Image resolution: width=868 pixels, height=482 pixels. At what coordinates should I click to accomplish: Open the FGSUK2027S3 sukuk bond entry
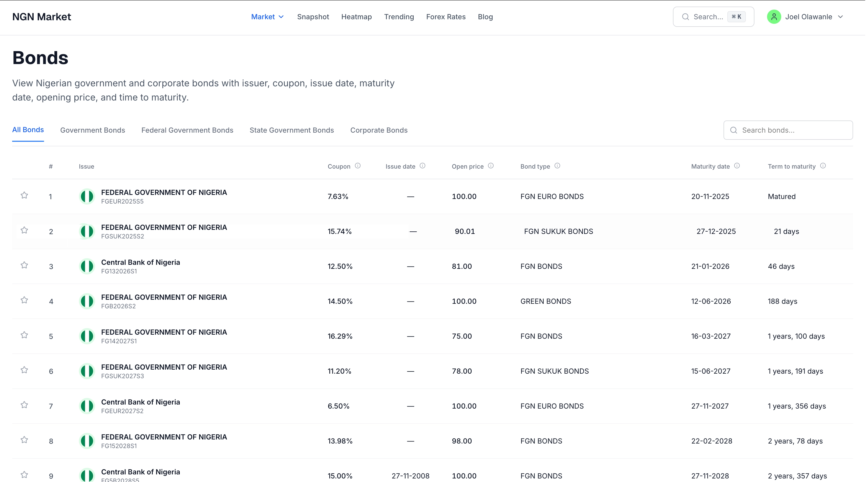click(164, 367)
